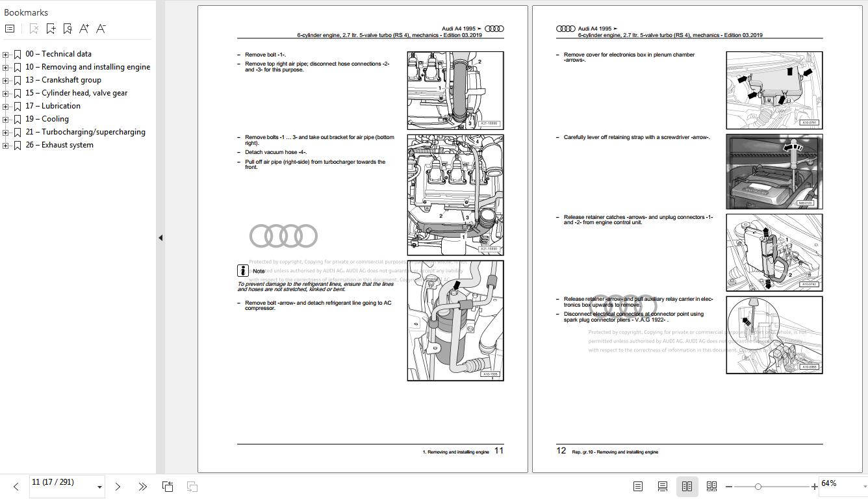Decrease bookmark text size with A-
This screenshot has width=868, height=499.
[101, 29]
